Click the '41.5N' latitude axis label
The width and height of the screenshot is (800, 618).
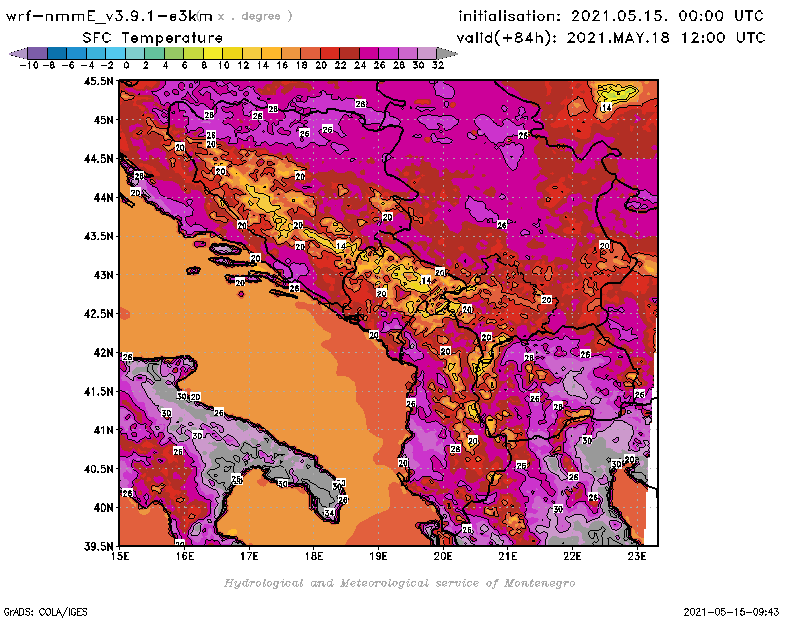click(98, 391)
